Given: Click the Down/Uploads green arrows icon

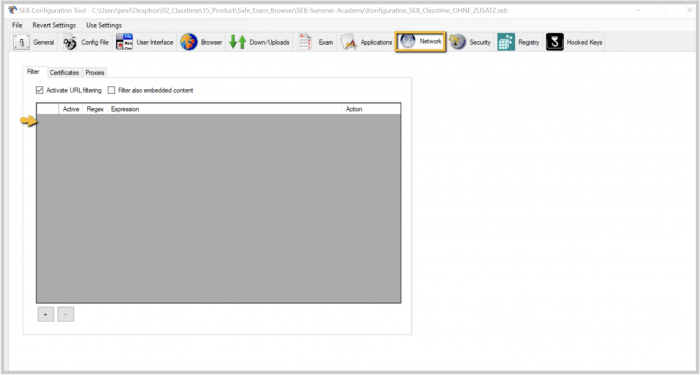Looking at the screenshot, I should [238, 42].
